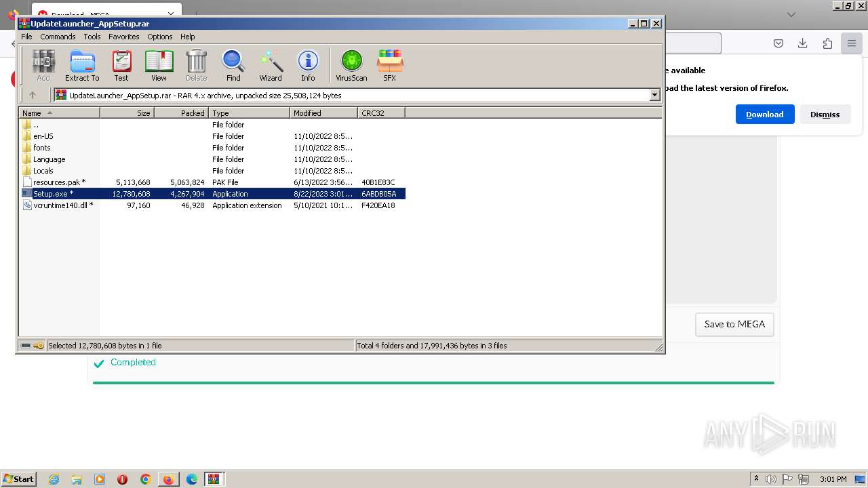Click the SFX toolbar icon
868x488 pixels.
coord(389,66)
